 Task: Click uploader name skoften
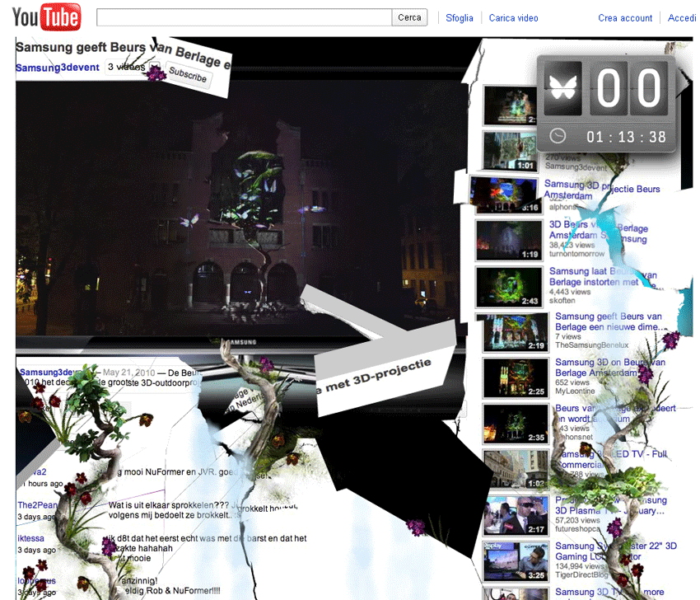(x=562, y=301)
